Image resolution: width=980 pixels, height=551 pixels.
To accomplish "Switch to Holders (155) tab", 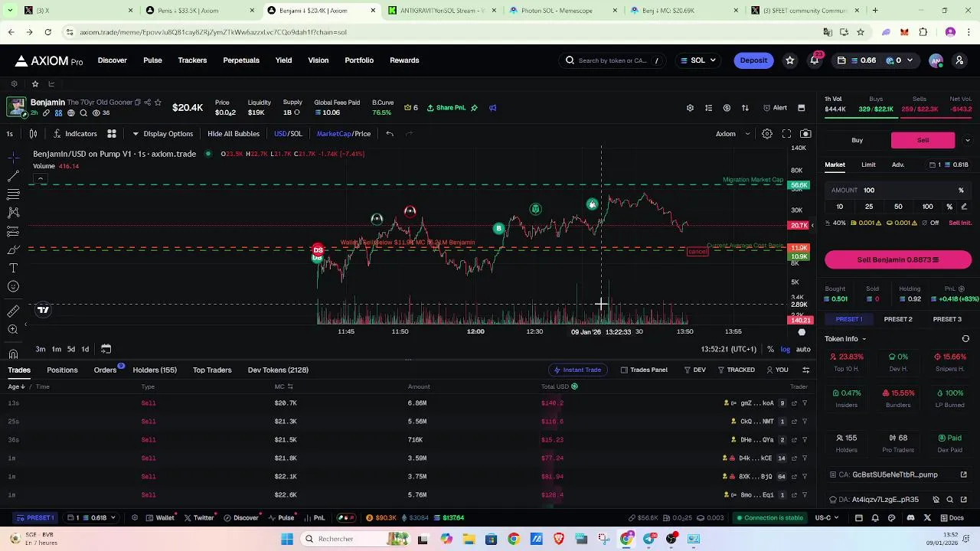I will pos(155,370).
